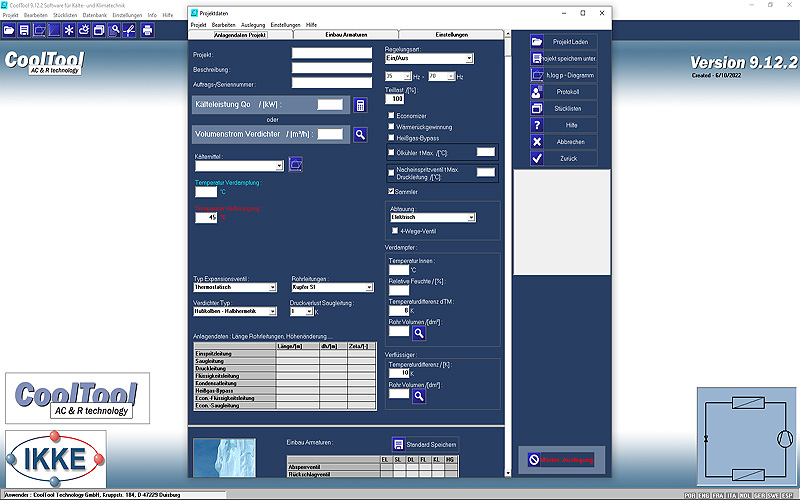Enable the Economizer checkbox
Screen dimensions: 800x500
coord(392,115)
